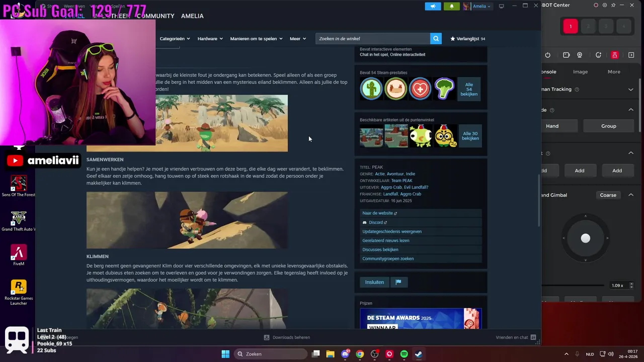
Task: Open the AMELIA profile tab in Steam
Action: pos(192,16)
